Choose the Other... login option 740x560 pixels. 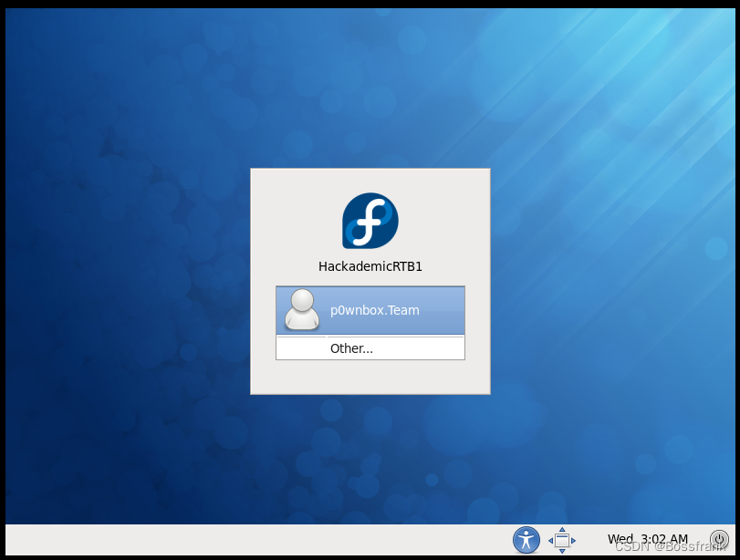click(x=370, y=348)
